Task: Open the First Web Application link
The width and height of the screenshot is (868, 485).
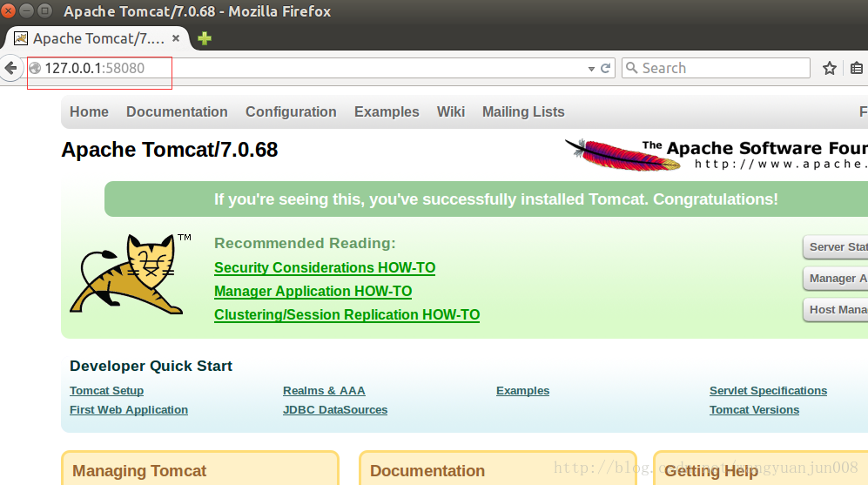Action: coord(129,410)
